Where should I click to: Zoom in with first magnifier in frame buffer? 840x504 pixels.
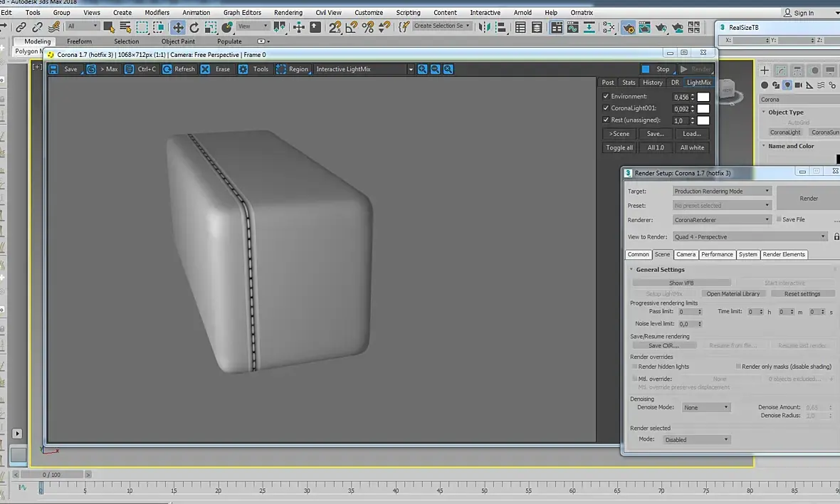(x=423, y=69)
